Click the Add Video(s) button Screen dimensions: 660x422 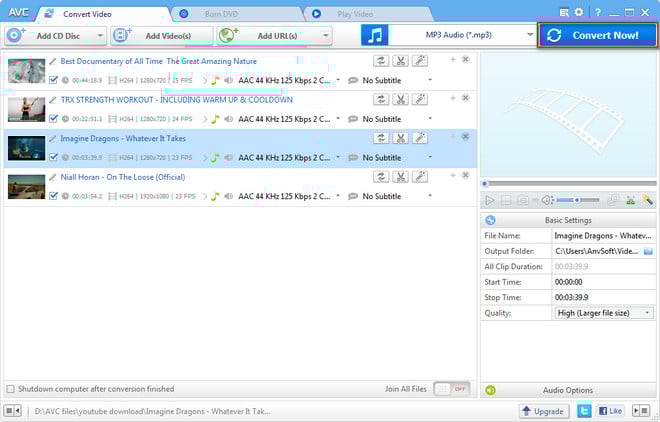162,36
